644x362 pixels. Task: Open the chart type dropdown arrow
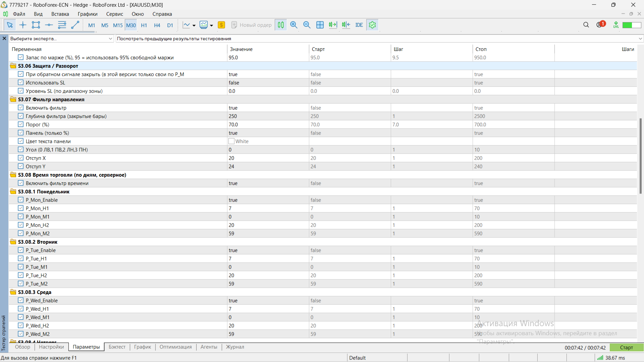[194, 25]
